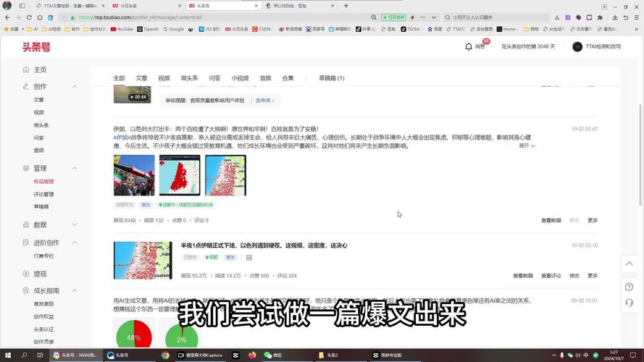Click 更多 for the 10-02 03:47 post
Viewport: 644px width, 362px height.
click(x=593, y=220)
